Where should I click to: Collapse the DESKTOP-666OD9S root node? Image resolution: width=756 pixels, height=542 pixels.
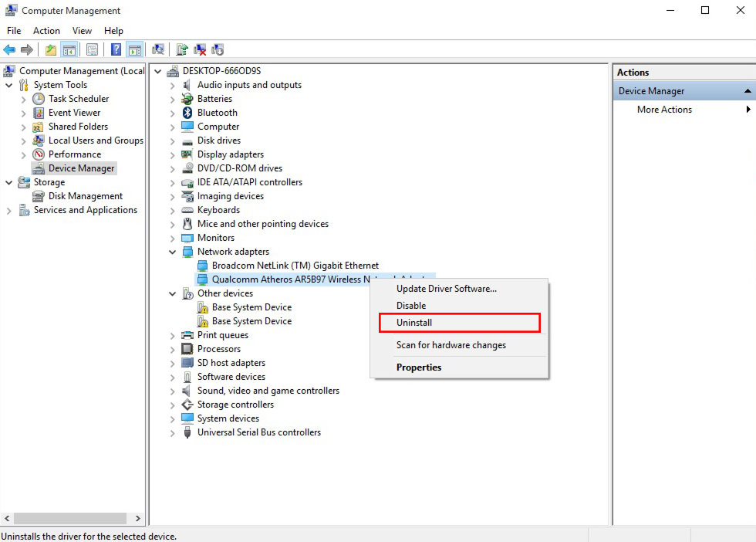tap(157, 72)
